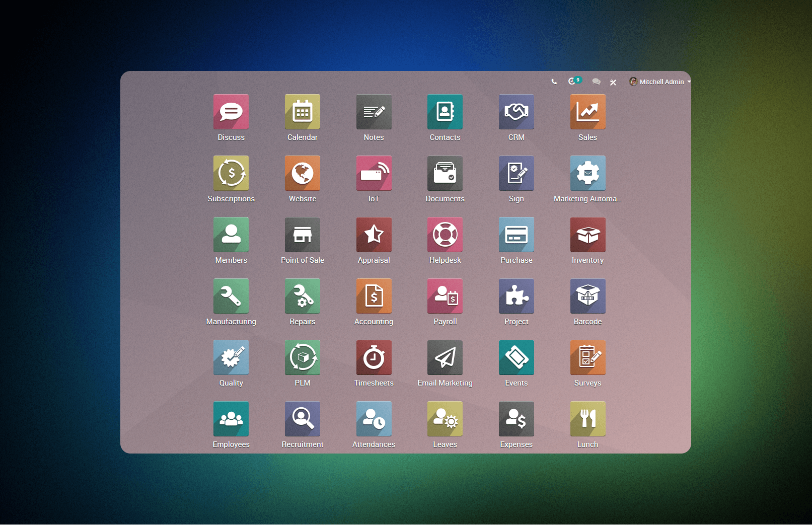Launch the Expenses app
812x525 pixels.
click(x=516, y=419)
